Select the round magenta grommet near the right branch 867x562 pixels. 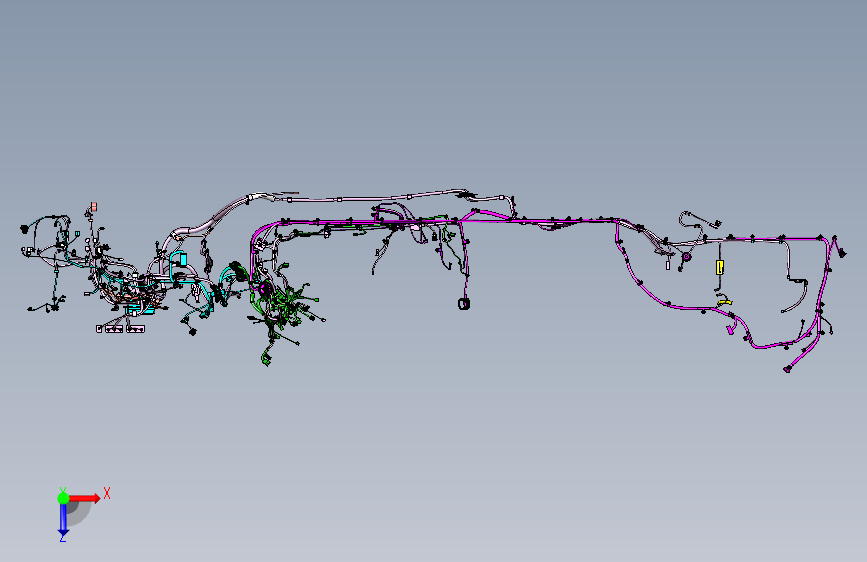(x=686, y=257)
